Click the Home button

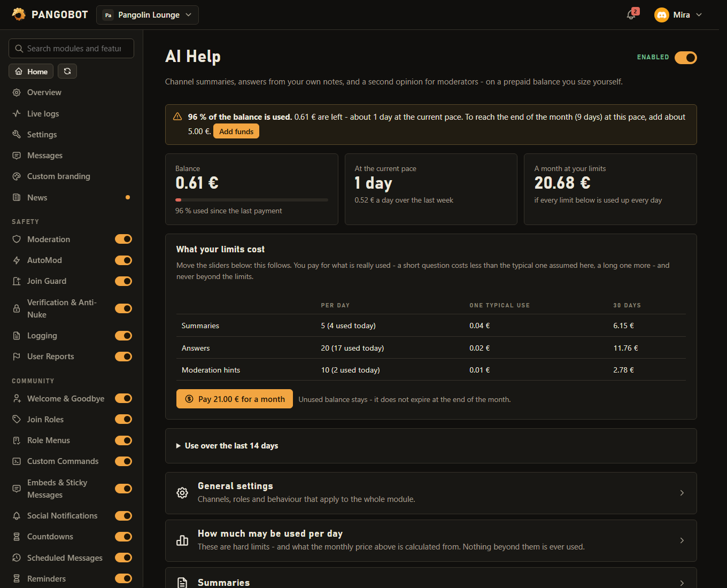tap(31, 71)
